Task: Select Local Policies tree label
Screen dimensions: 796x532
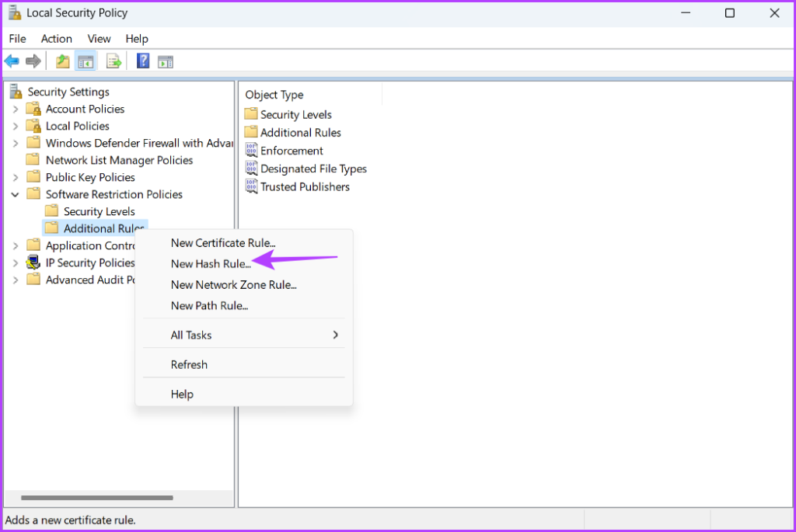Action: [78, 126]
